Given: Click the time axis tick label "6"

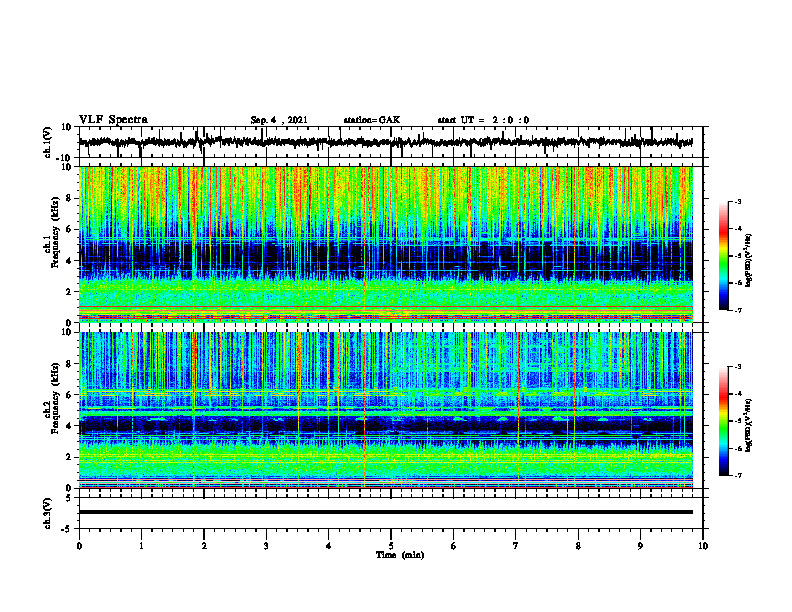Looking at the screenshot, I should click(453, 546).
